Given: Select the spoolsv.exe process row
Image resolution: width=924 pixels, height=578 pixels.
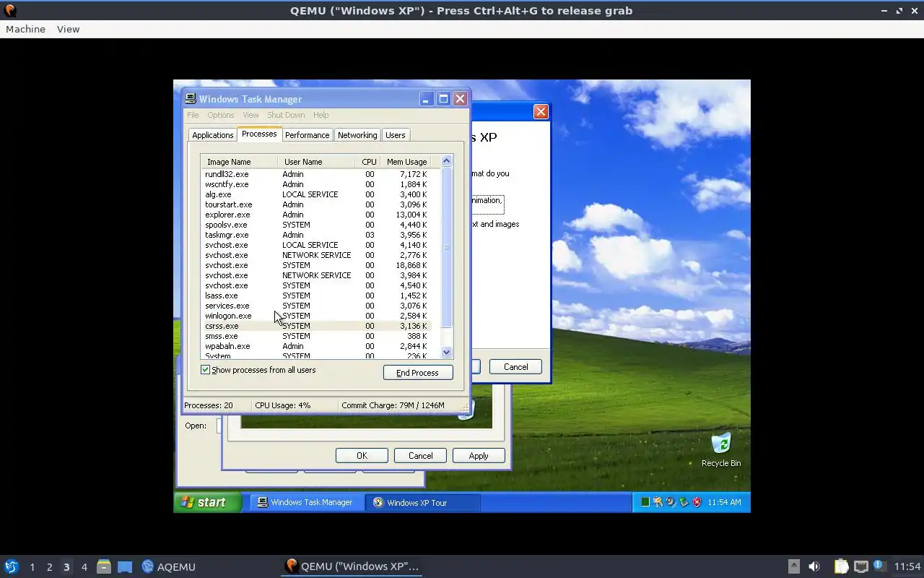Looking at the screenshot, I should point(317,225).
